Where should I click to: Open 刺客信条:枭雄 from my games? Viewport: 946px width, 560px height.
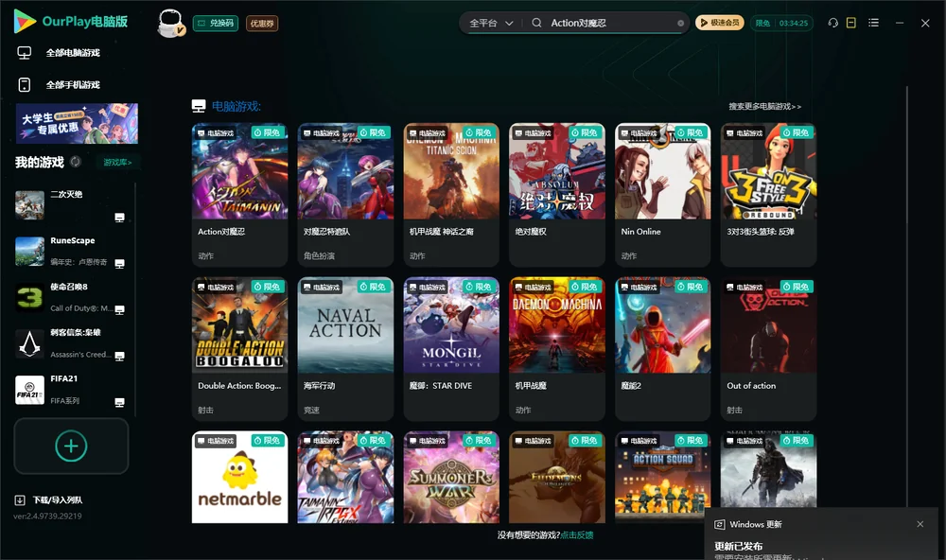[x=71, y=343]
